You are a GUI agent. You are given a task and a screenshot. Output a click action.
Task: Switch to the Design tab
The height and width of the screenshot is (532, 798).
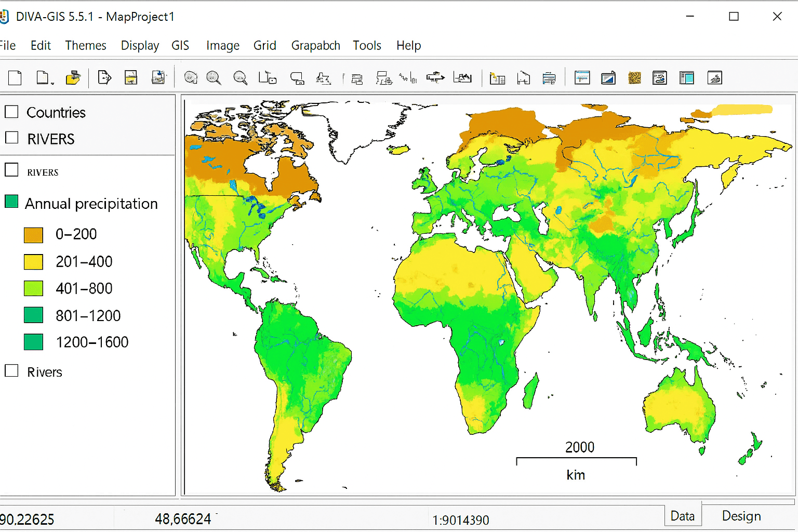pos(741,516)
